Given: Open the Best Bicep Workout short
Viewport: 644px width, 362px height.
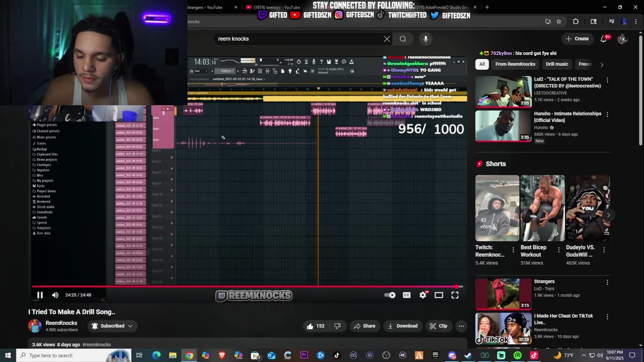Looking at the screenshot, I should 542,208.
